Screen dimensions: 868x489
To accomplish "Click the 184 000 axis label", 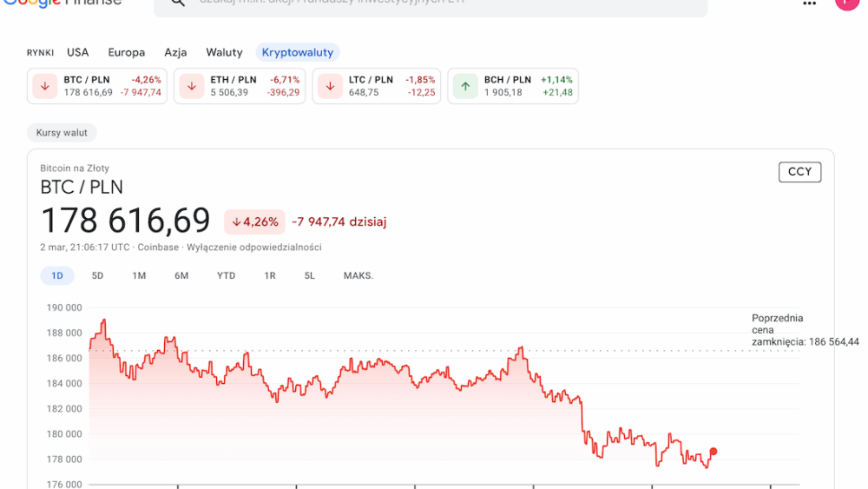I will pyautogui.click(x=64, y=384).
